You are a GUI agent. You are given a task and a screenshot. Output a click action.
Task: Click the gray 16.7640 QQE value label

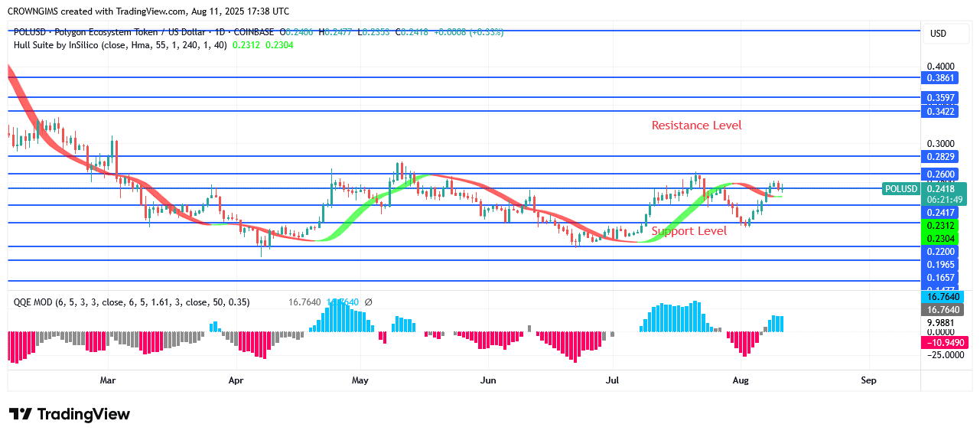(x=943, y=310)
